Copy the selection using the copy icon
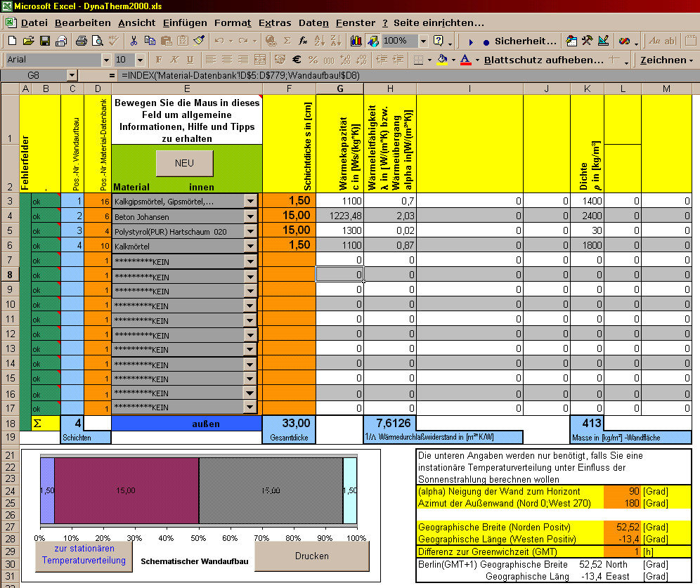The image size is (700, 588). (x=150, y=41)
